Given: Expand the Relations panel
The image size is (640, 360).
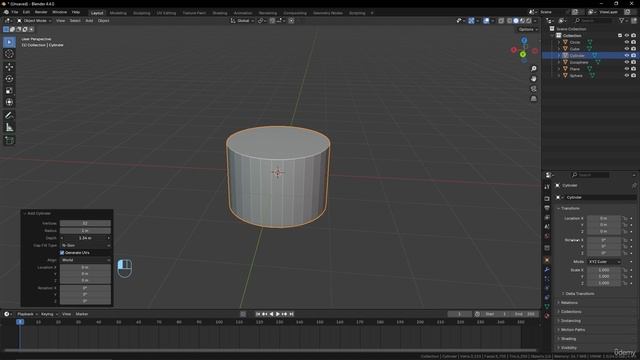Looking at the screenshot, I should click(x=569, y=302).
